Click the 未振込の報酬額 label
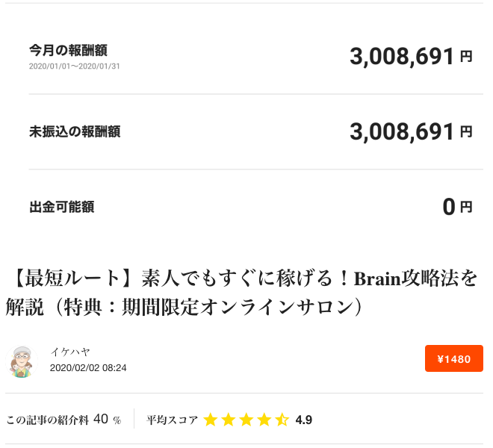This screenshot has width=493, height=448. click(x=75, y=131)
